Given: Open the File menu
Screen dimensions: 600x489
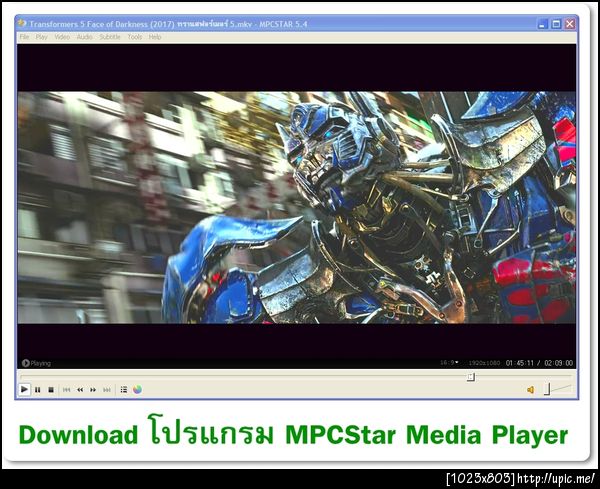Looking at the screenshot, I should point(24,37).
